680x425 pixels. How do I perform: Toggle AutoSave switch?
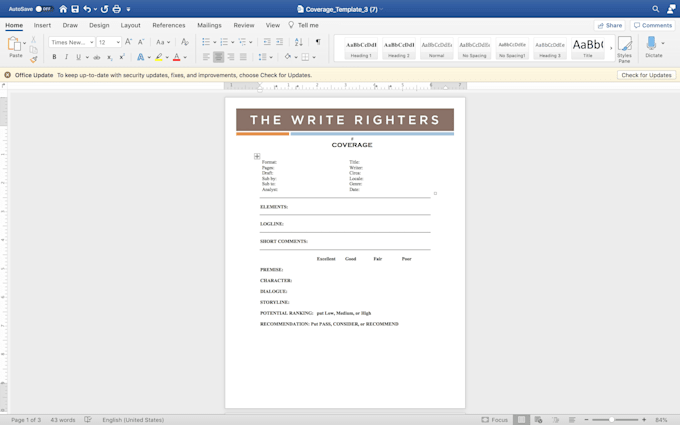coord(44,9)
